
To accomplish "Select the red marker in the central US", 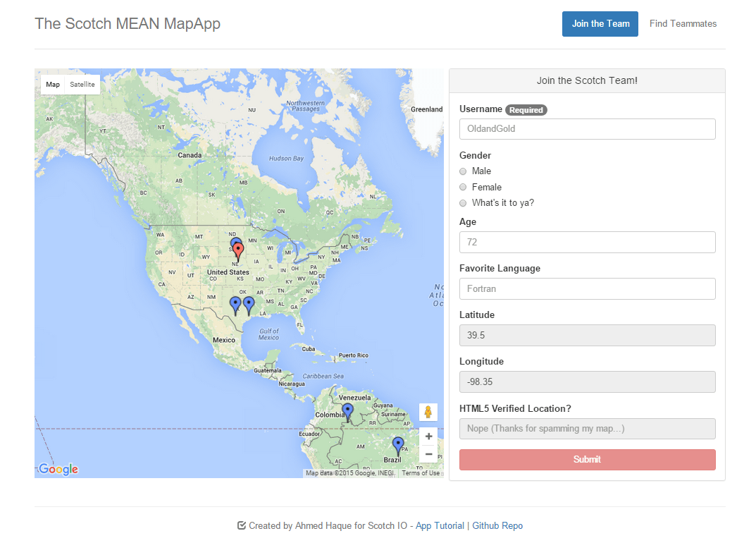I will [237, 248].
